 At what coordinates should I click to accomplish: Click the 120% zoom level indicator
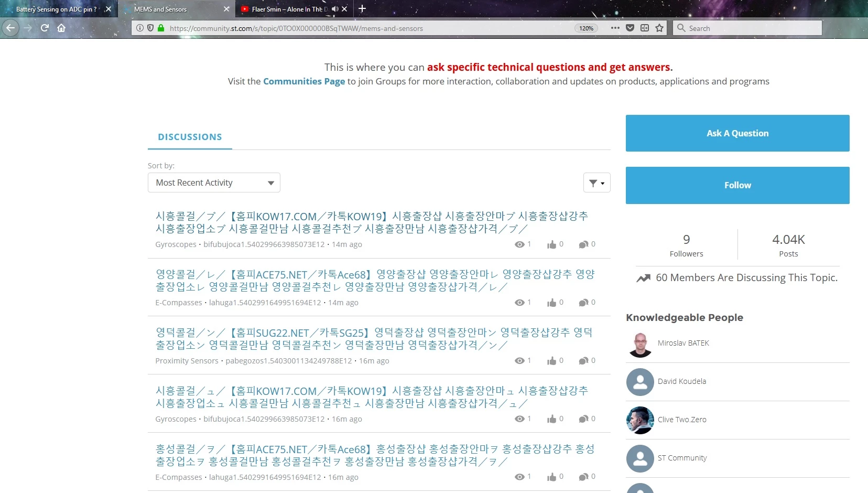pyautogui.click(x=587, y=28)
